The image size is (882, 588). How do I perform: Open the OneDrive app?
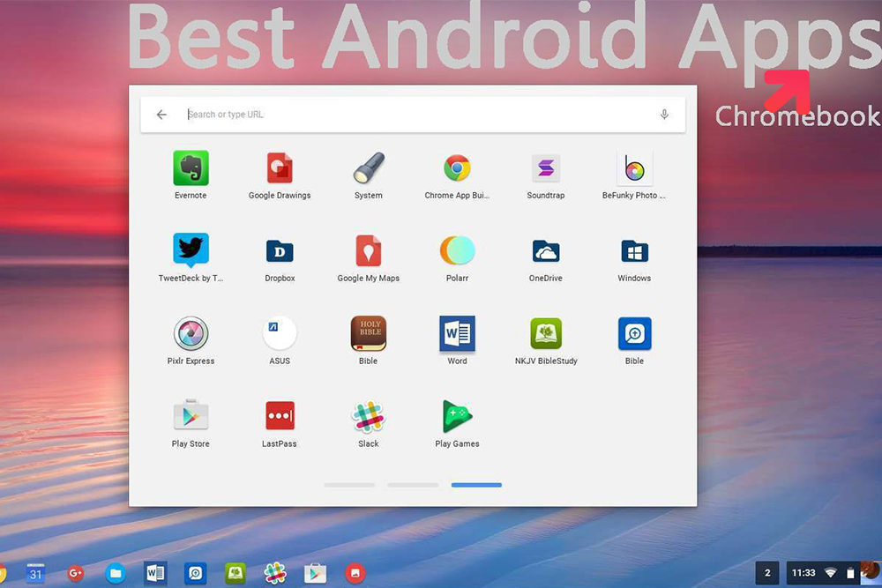pos(546,251)
